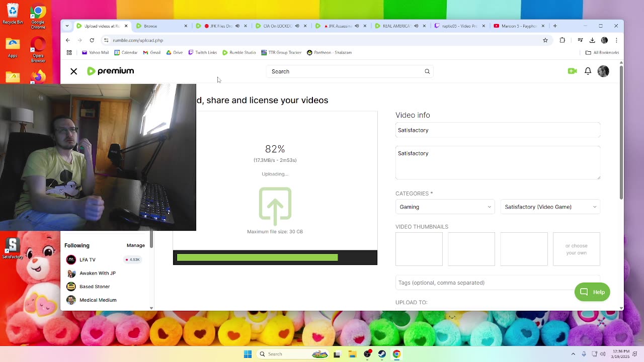
Task: Open the Gaming category dropdown
Action: pos(445,207)
